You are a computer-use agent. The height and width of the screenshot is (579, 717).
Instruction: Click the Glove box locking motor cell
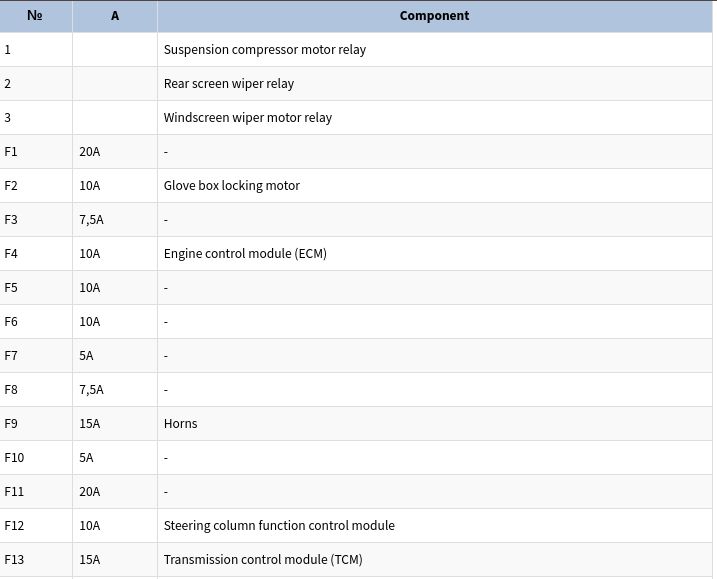[434, 186]
